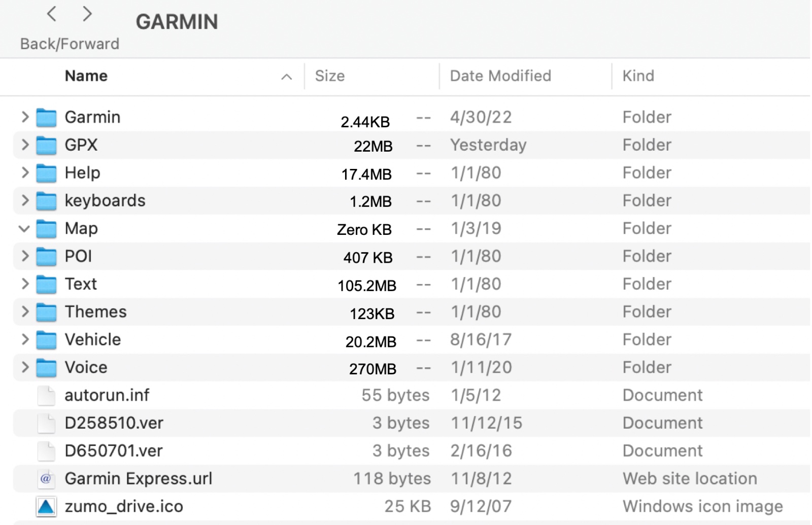This screenshot has width=812, height=525.
Task: Click the D650701.ver document icon
Action: pos(46,451)
